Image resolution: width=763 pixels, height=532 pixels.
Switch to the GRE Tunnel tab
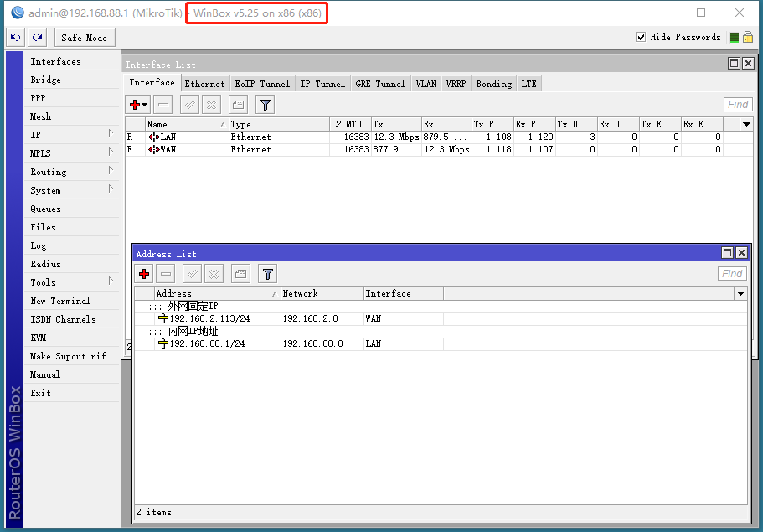[x=380, y=84]
